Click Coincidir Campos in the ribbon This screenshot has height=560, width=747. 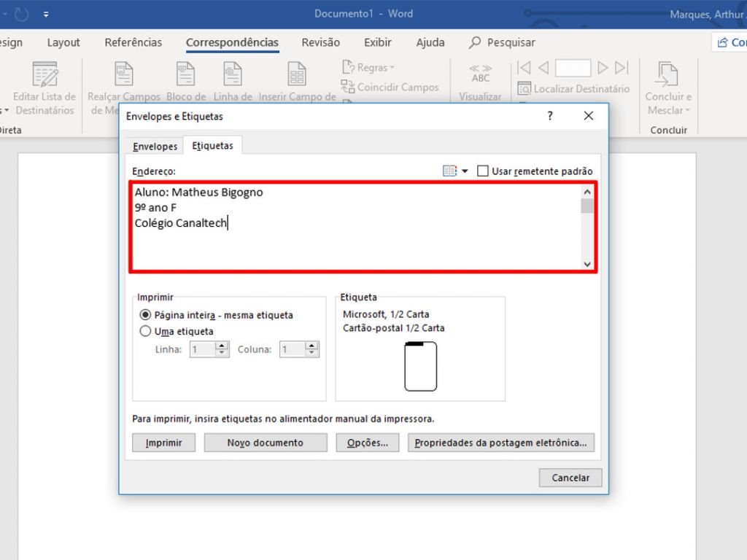coord(390,87)
